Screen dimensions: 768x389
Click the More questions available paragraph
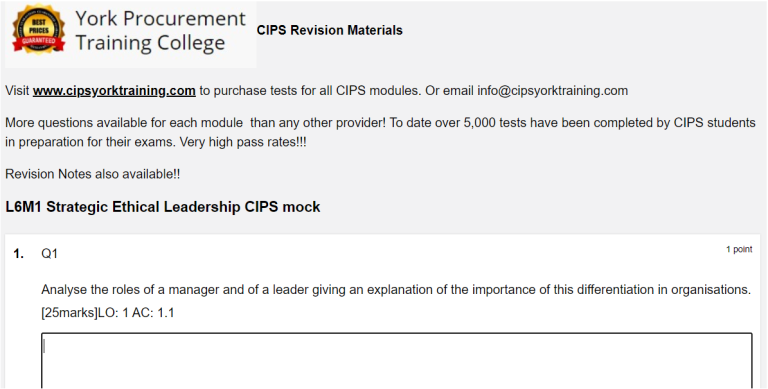380,132
